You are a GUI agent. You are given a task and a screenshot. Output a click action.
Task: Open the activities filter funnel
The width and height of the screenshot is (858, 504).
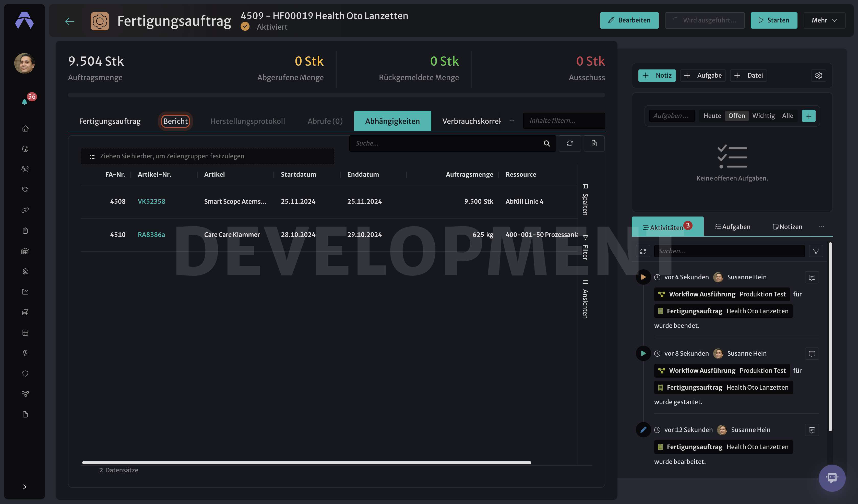coord(816,251)
